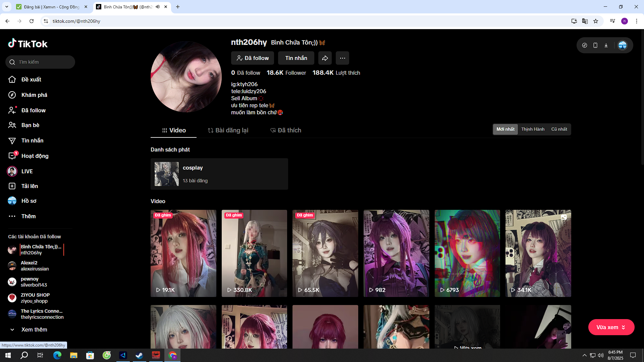Switch to Đã thích tab
Screen dimensions: 644x362
[286, 130]
